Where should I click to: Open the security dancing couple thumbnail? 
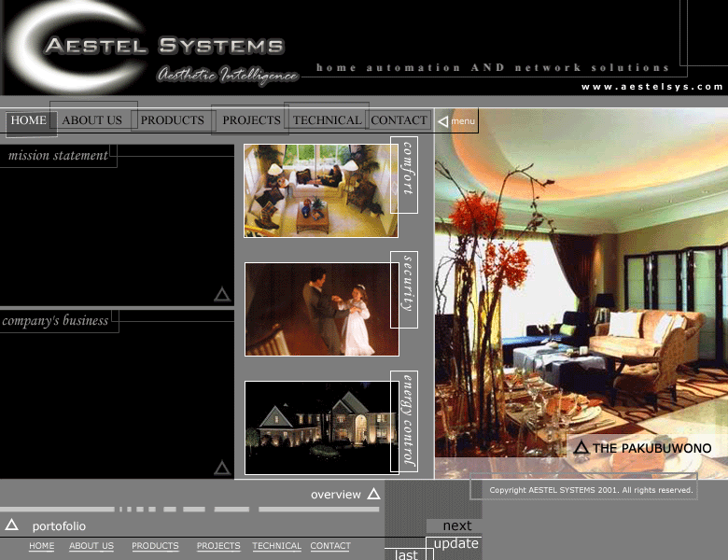[321, 309]
